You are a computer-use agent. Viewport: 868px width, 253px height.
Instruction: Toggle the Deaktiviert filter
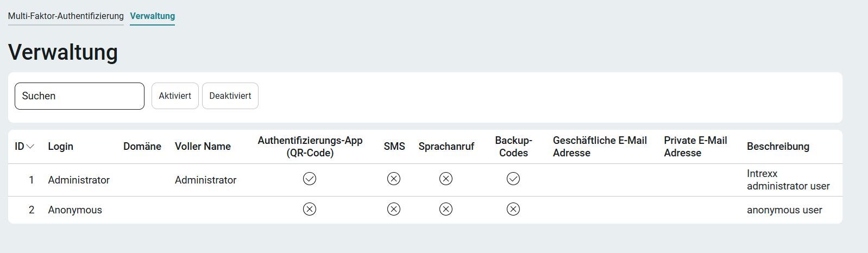[x=230, y=96]
